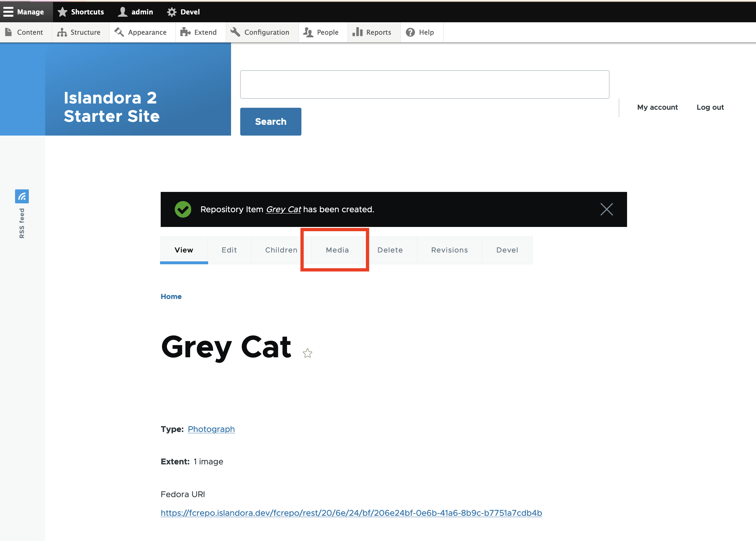The height and width of the screenshot is (541, 756).
Task: Click the dismiss X icon on notification banner
Action: [607, 209]
